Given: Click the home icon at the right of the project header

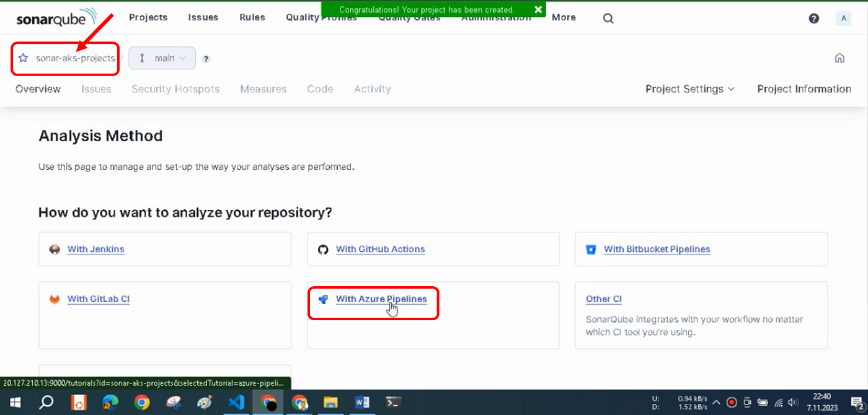Looking at the screenshot, I should [839, 58].
